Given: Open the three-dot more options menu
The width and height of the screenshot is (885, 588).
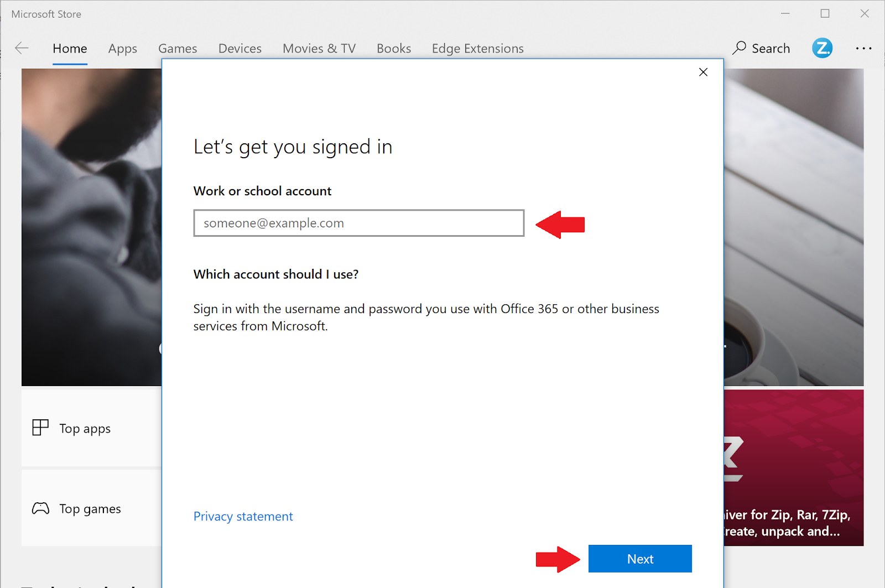Looking at the screenshot, I should point(863,49).
